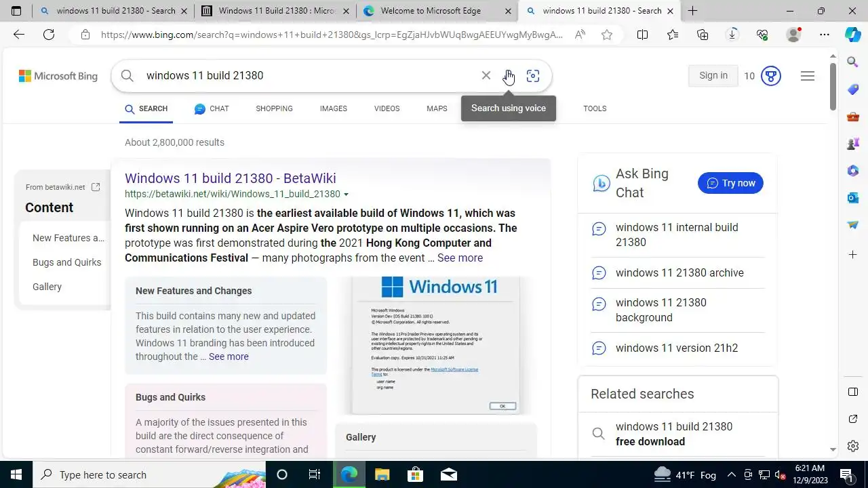Click Try now for Bing Chat

[730, 183]
